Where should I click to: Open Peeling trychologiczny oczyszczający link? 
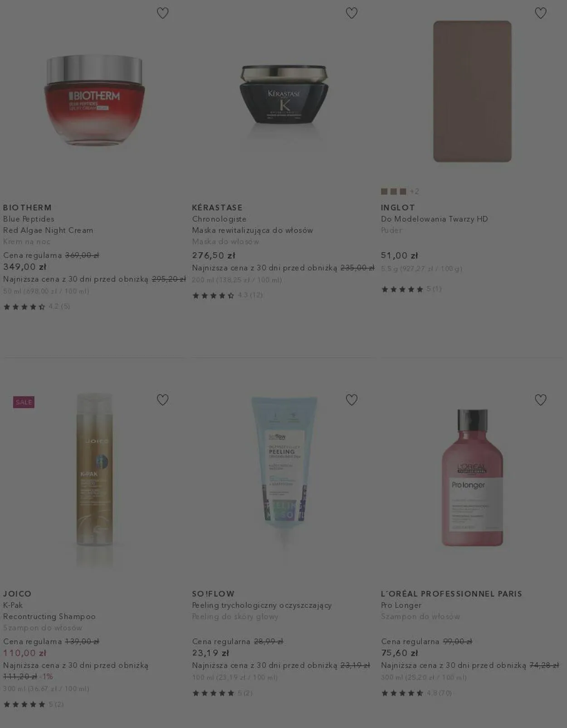[262, 605]
